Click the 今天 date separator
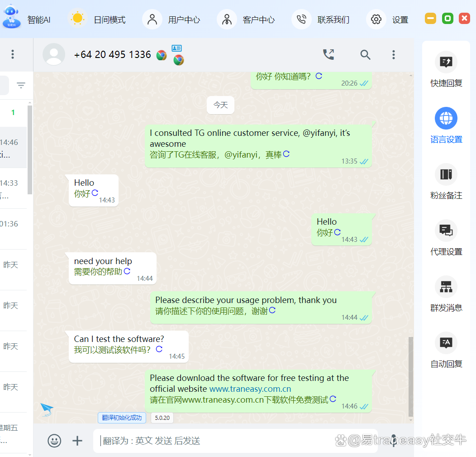The height and width of the screenshot is (457, 476). tap(221, 105)
